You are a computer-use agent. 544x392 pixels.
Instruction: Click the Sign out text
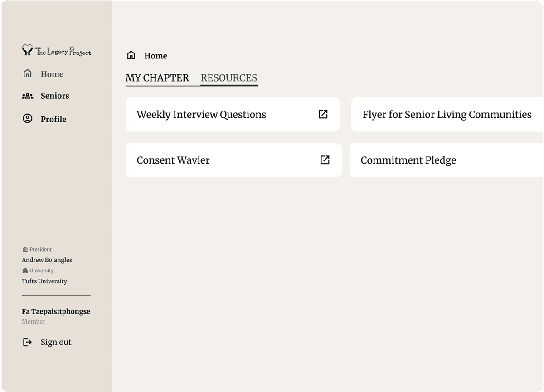tap(56, 342)
